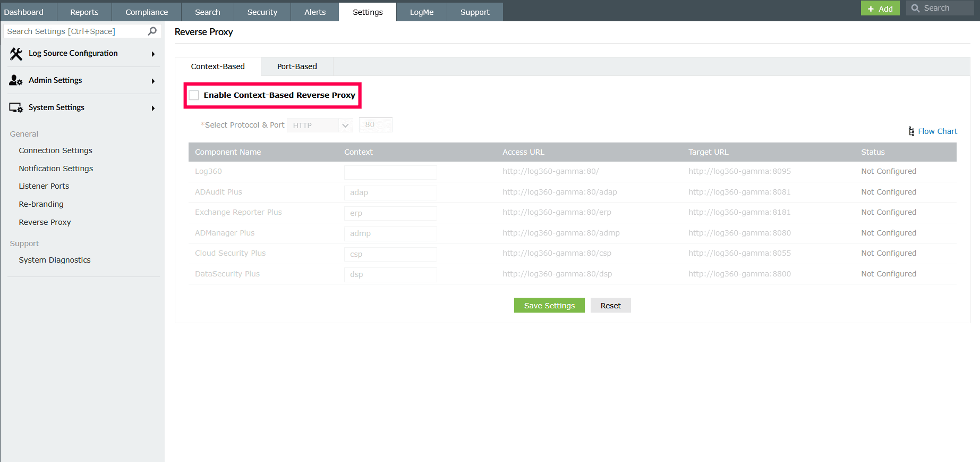Click the context field containing erp
This screenshot has width=980, height=462.
point(390,213)
